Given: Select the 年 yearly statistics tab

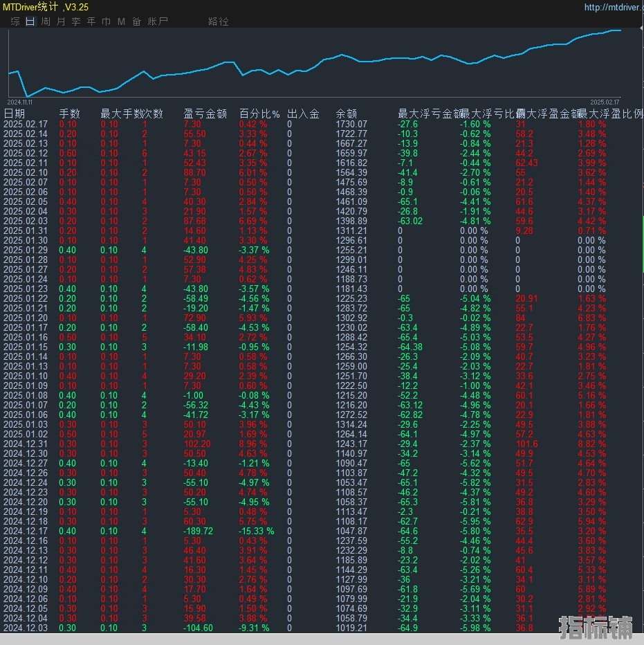Looking at the screenshot, I should (x=91, y=21).
